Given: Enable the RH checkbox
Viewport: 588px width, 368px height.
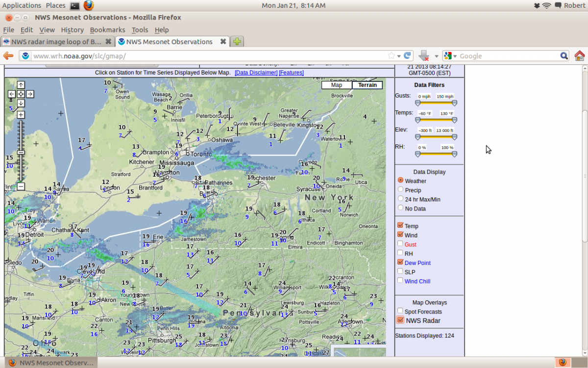Looking at the screenshot, I should [400, 253].
